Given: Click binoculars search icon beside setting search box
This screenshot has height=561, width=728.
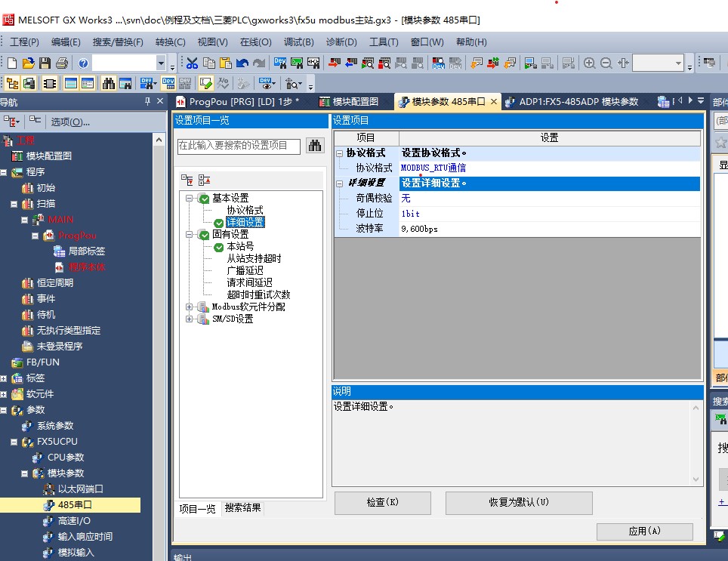Looking at the screenshot, I should [315, 145].
